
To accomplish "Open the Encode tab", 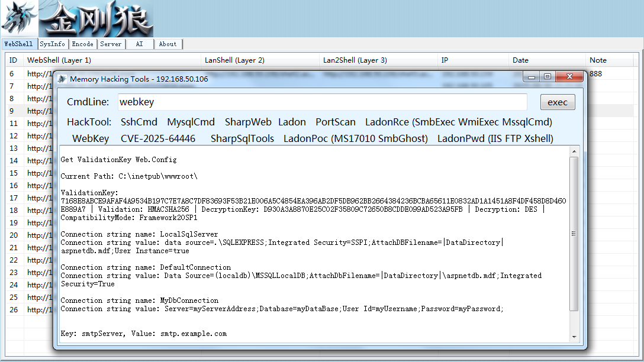I will [x=82, y=44].
